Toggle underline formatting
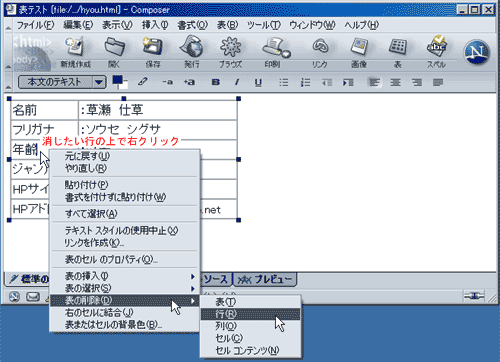Image resolution: width=500 pixels, height=362 pixels. coord(258,82)
